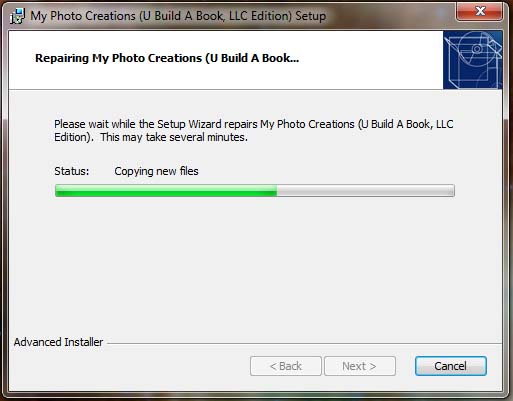Click the installer icon in title bar
513x401 pixels.
17,16
